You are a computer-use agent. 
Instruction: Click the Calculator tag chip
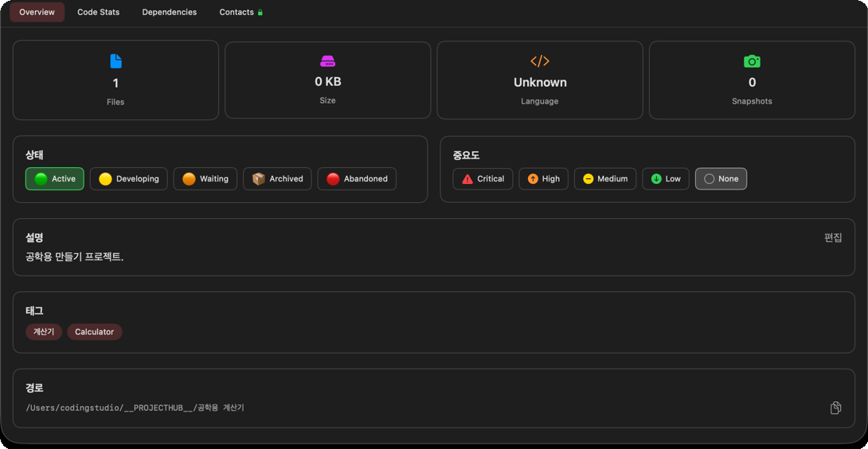point(95,332)
